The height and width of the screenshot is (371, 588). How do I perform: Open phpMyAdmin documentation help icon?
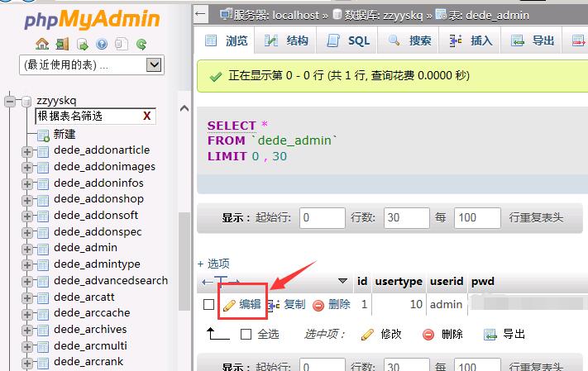102,45
